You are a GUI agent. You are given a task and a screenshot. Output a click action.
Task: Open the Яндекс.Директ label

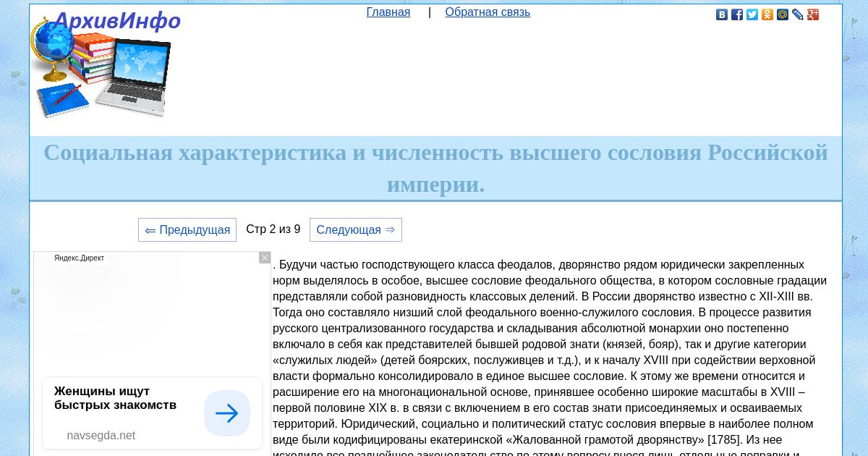point(79,258)
